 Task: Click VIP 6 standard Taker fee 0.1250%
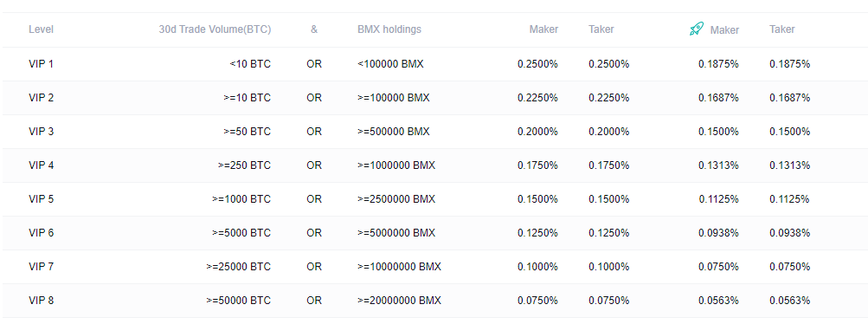tap(609, 233)
